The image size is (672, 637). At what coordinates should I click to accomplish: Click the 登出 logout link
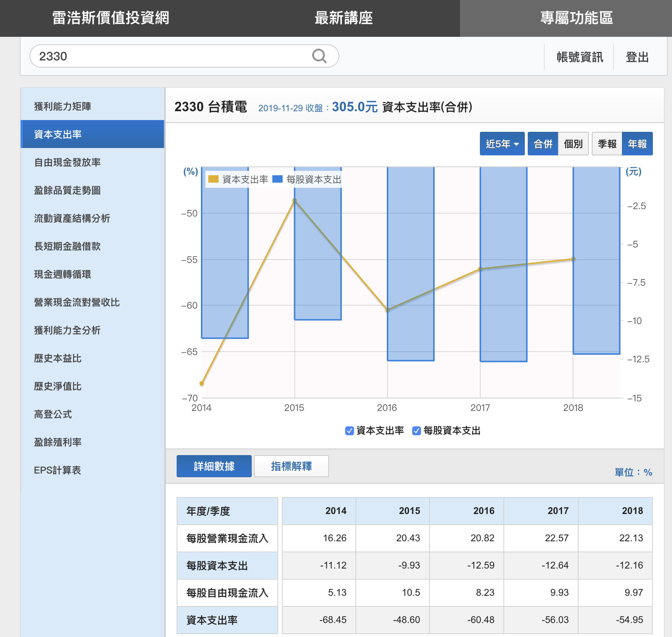click(637, 57)
